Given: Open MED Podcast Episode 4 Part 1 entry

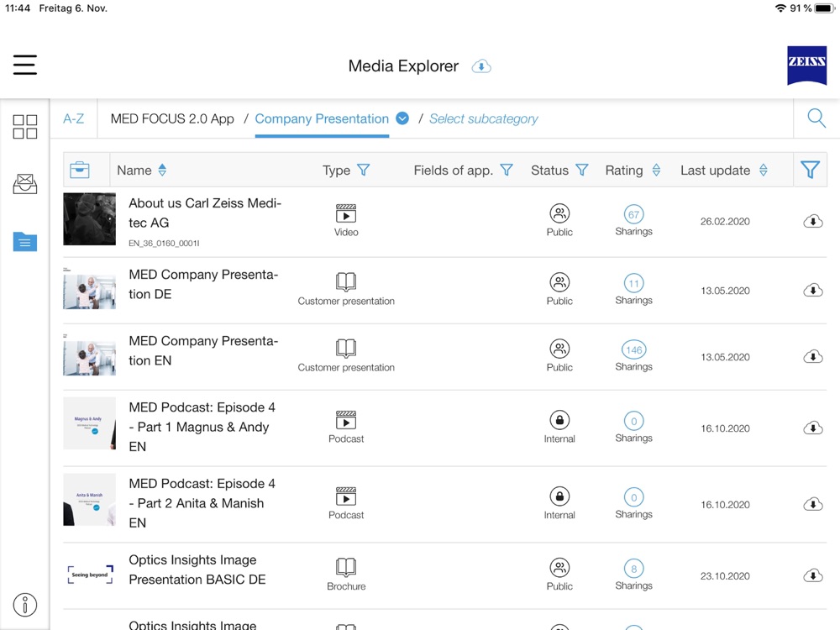Looking at the screenshot, I should click(x=202, y=427).
